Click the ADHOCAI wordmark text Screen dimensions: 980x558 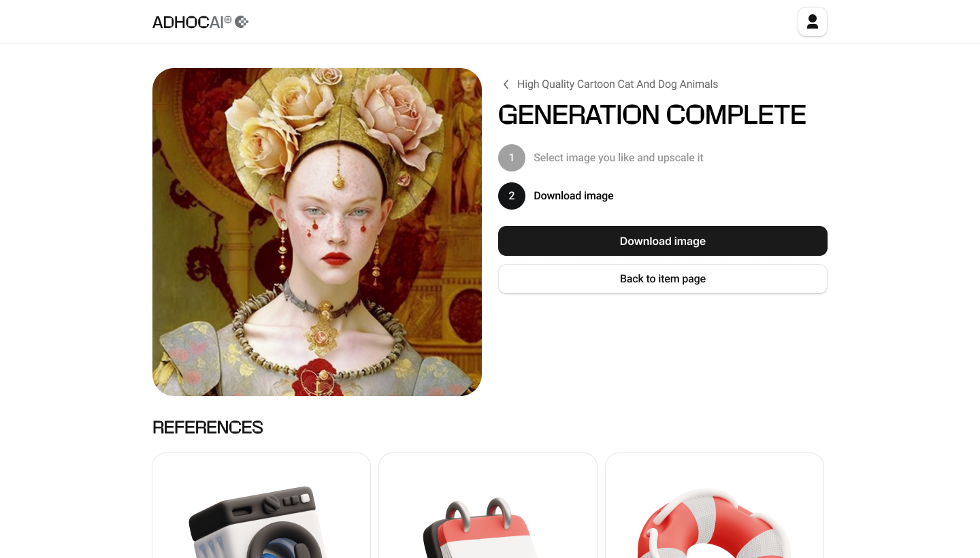point(189,22)
